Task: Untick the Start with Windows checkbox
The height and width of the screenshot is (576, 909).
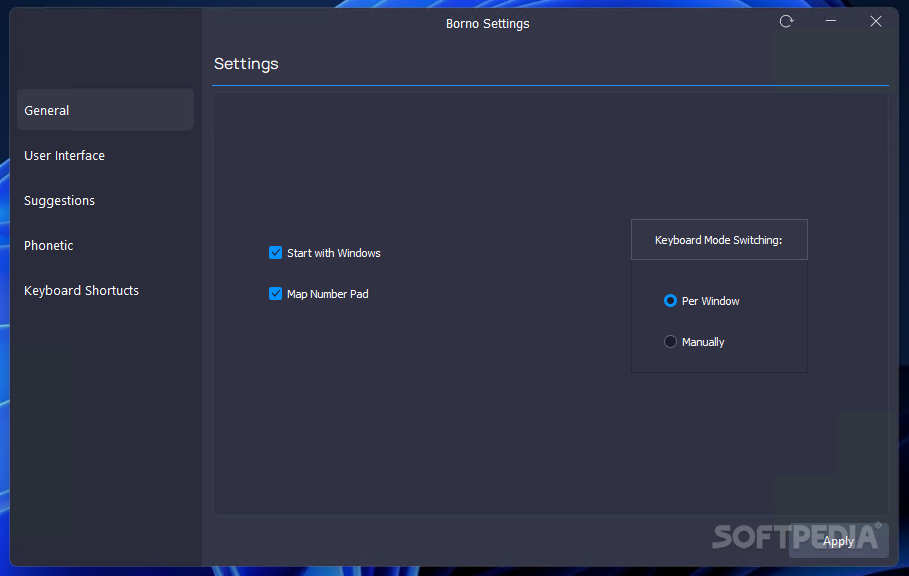Action: click(275, 253)
